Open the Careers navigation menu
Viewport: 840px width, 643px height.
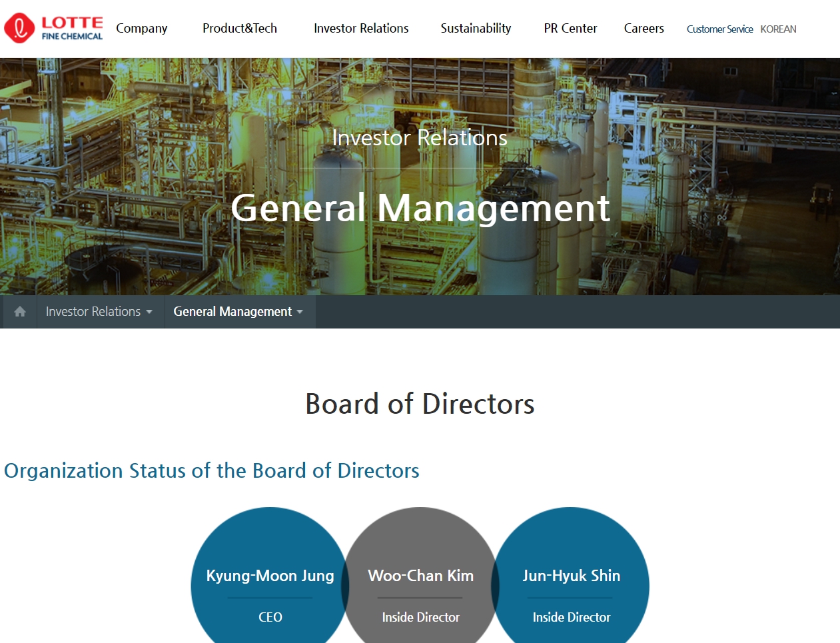point(643,29)
